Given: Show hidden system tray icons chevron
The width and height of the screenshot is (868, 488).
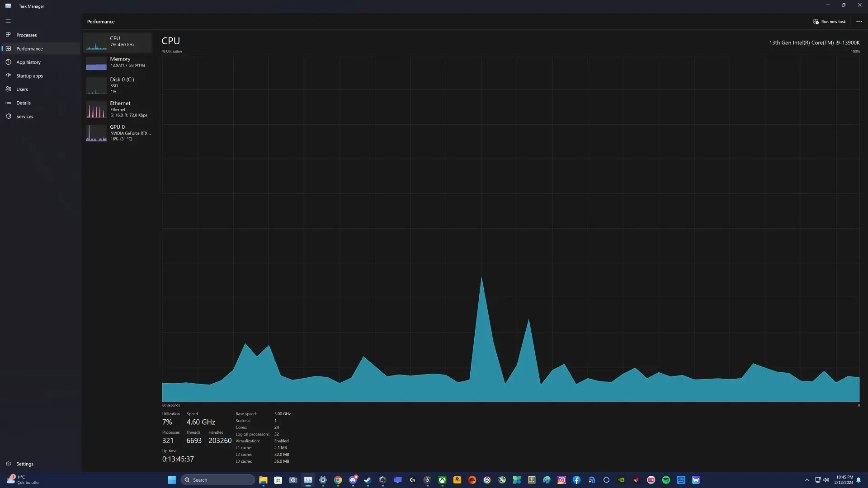Looking at the screenshot, I should click(807, 480).
